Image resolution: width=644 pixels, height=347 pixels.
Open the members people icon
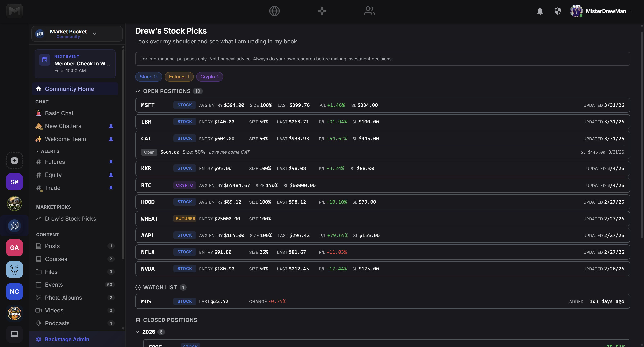click(369, 11)
